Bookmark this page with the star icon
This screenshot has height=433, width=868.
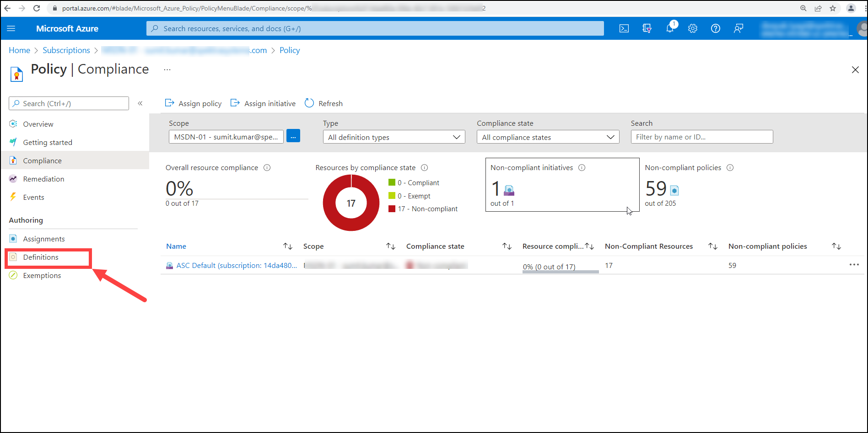pos(833,8)
